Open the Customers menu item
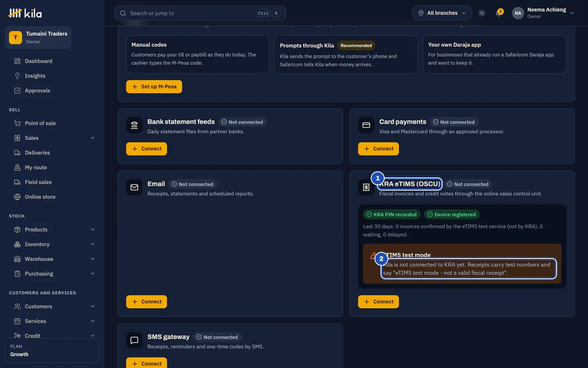The image size is (588, 368). (x=52, y=307)
